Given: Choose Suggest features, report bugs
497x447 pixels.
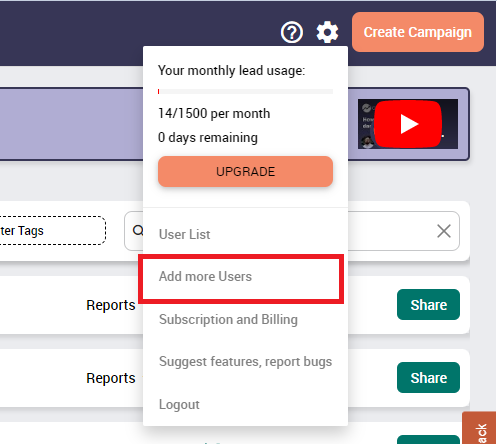Looking at the screenshot, I should point(245,362).
